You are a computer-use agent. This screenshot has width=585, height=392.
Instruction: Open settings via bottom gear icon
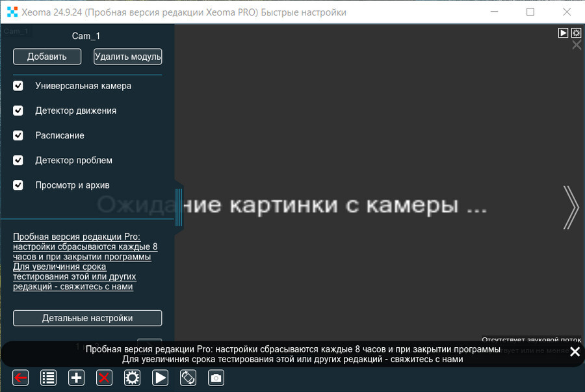tap(132, 378)
